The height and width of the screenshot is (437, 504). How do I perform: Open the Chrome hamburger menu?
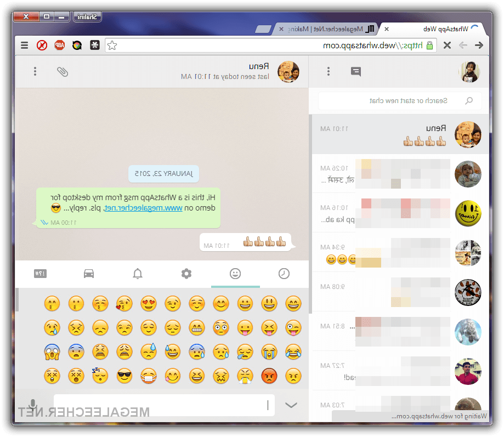pos(25,46)
